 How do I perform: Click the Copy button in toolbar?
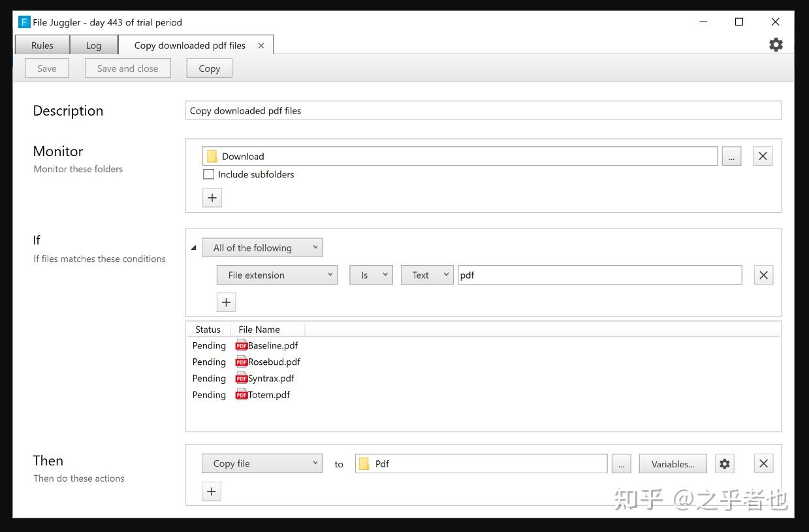(x=209, y=69)
